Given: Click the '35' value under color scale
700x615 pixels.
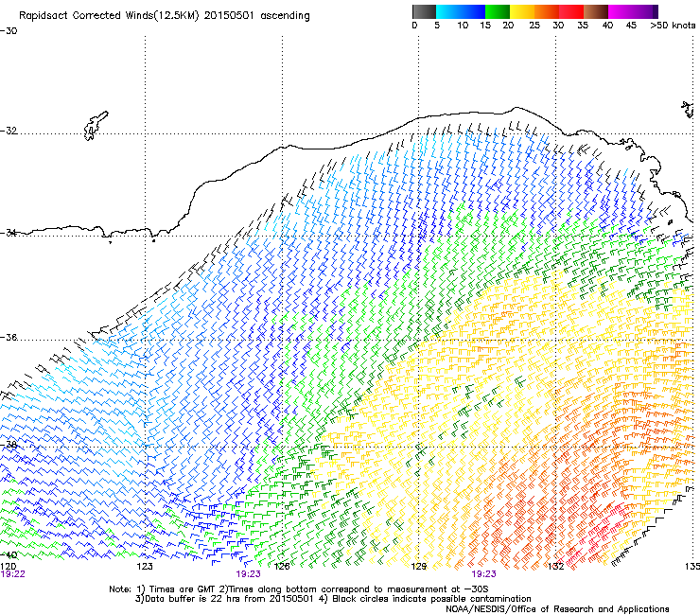Looking at the screenshot, I should (583, 26).
